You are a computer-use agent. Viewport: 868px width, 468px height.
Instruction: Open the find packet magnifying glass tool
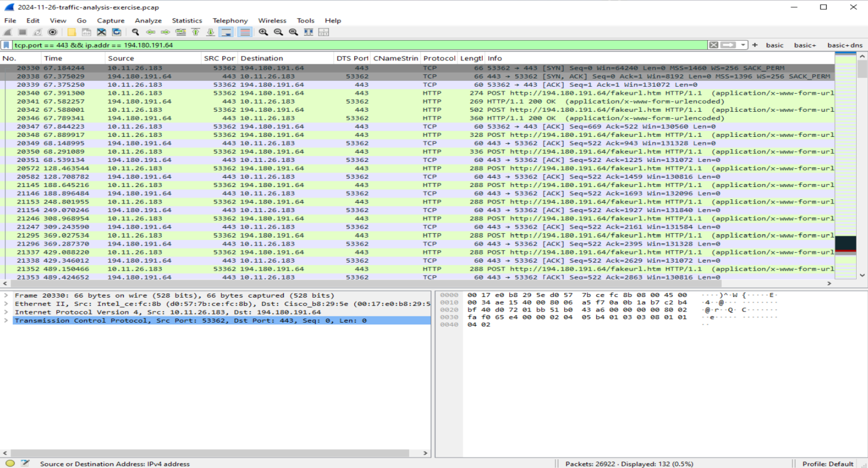tap(135, 32)
